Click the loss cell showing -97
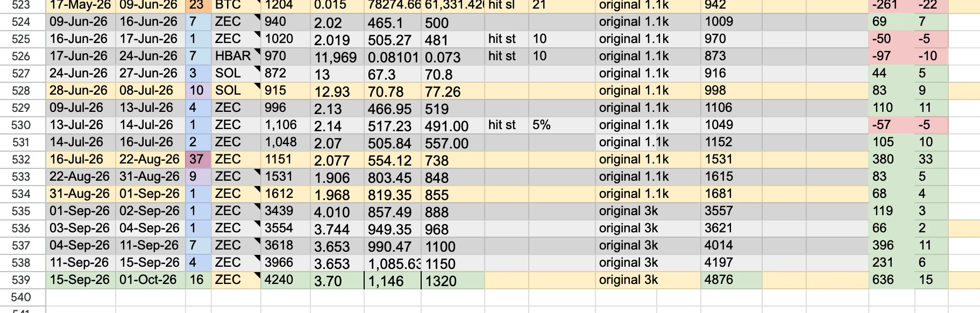This screenshot has height=313, width=980. 891,56
